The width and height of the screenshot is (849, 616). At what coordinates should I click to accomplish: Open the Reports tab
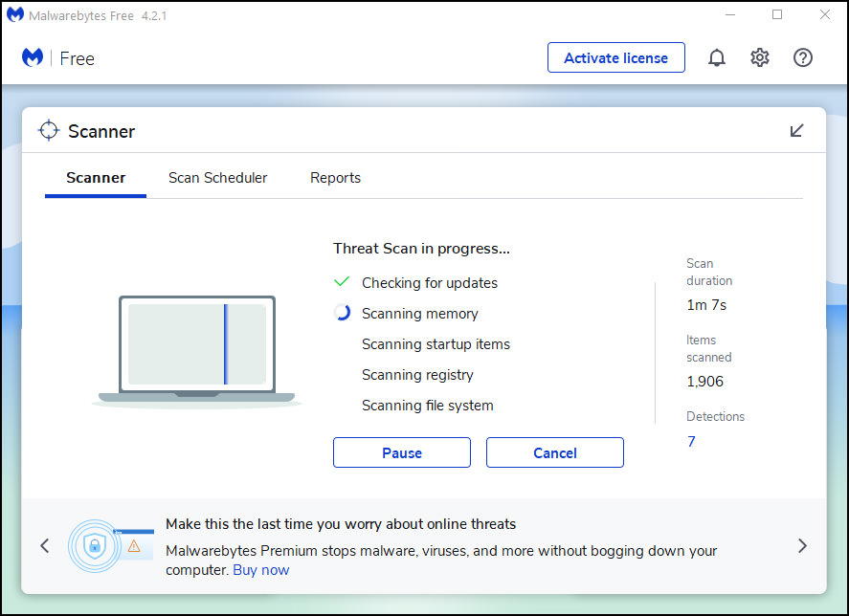[335, 178]
